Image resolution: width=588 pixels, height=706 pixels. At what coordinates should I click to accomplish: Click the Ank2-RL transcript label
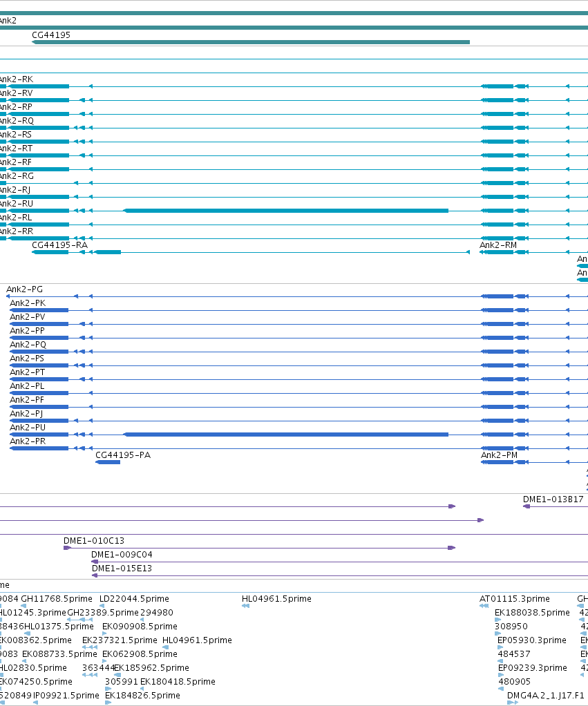16,218
